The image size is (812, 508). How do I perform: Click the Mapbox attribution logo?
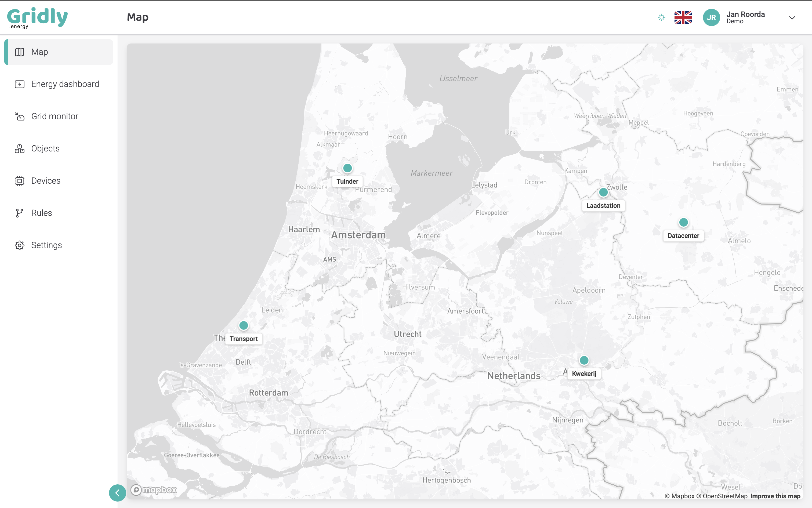[154, 490]
